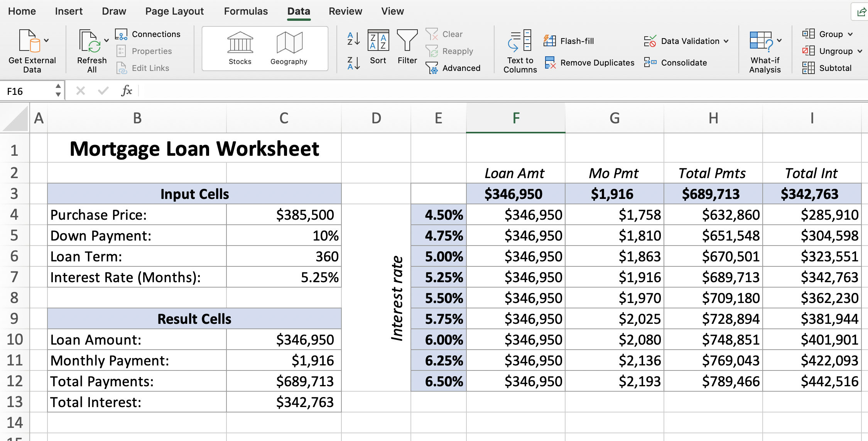Open the custom Sort dialog

click(x=378, y=47)
